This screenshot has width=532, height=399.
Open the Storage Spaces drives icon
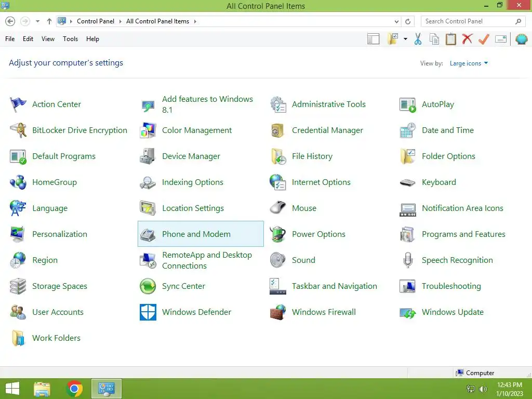click(18, 286)
